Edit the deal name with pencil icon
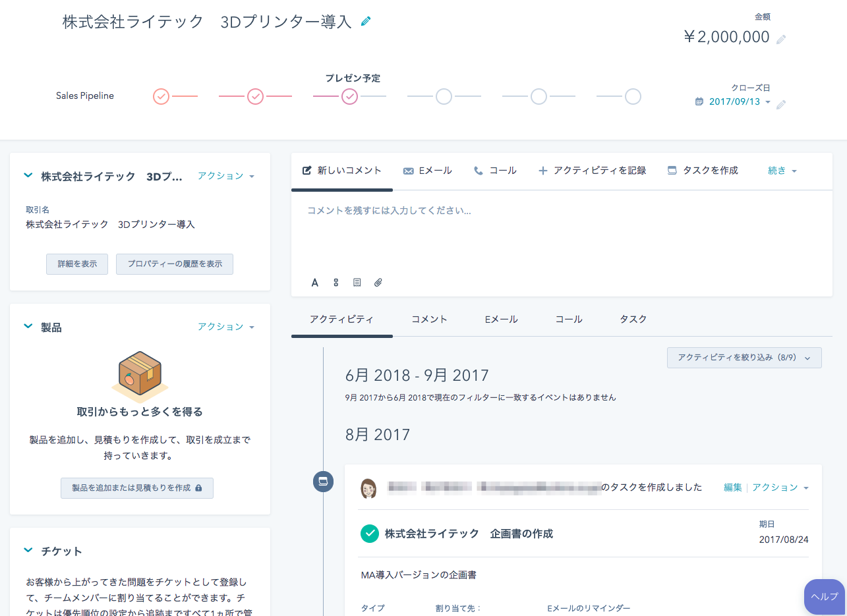 (x=366, y=21)
